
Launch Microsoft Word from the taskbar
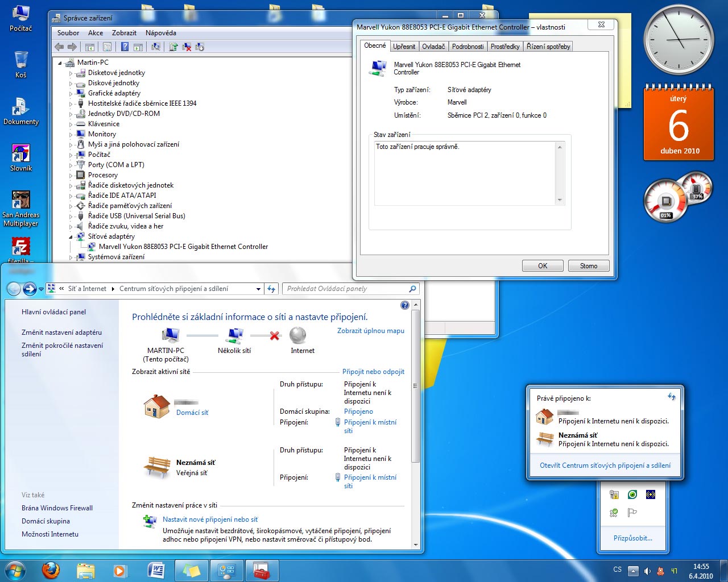point(156,570)
